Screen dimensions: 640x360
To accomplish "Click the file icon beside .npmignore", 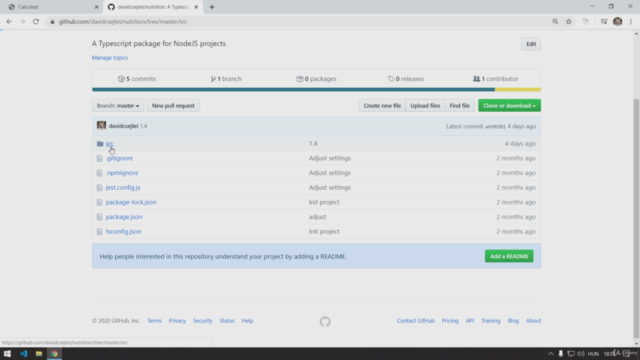I will [100, 173].
